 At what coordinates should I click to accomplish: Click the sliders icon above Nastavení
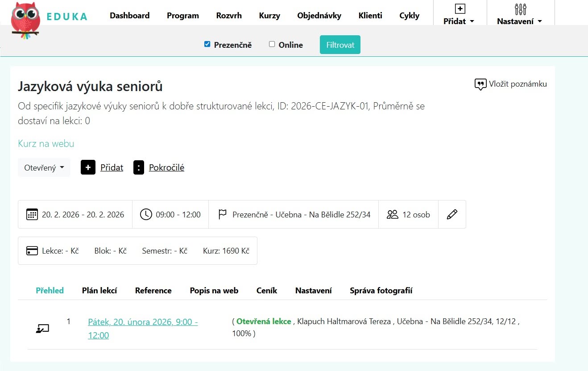click(x=521, y=9)
